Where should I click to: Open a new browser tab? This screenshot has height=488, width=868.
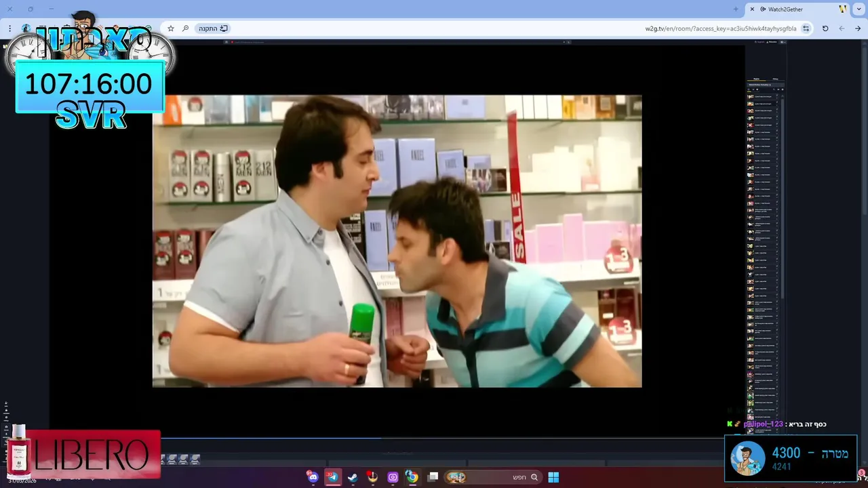point(736,9)
